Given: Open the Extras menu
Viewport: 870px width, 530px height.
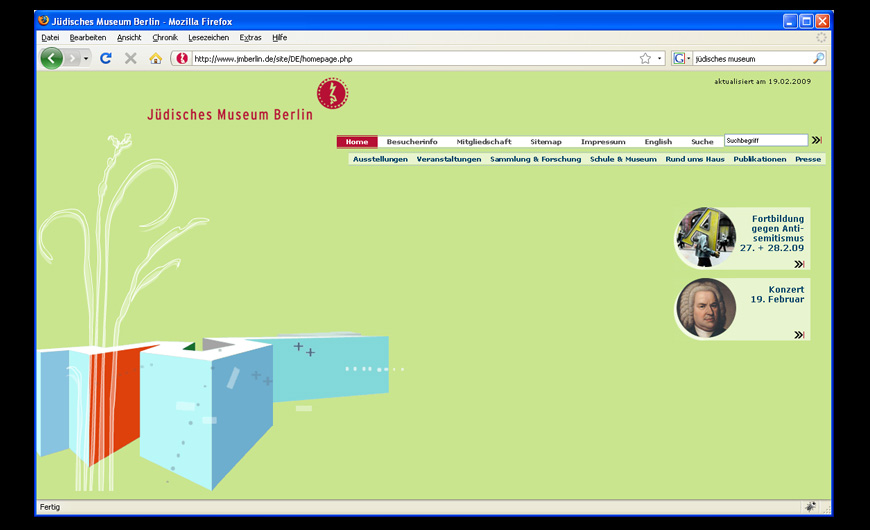Looking at the screenshot, I should 250,38.
